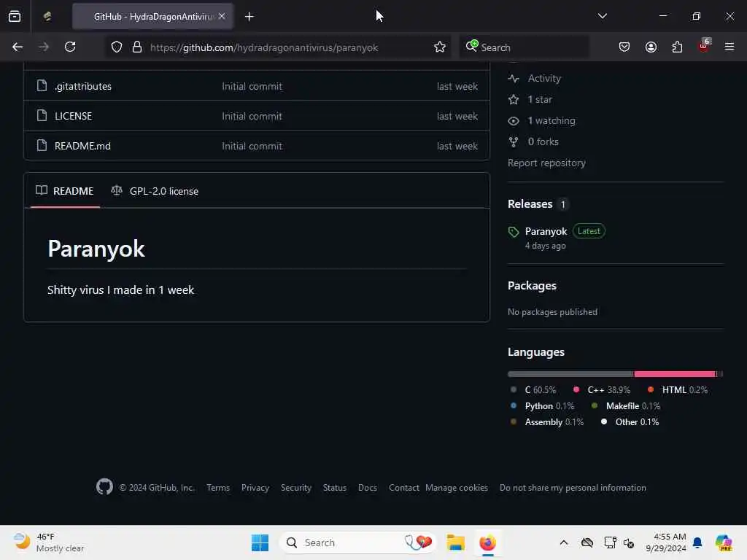Open the uBlock extension icon with badge

[x=704, y=46]
